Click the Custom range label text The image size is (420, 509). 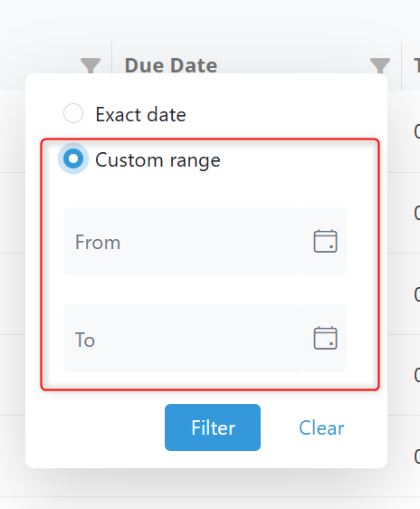pyautogui.click(x=157, y=160)
